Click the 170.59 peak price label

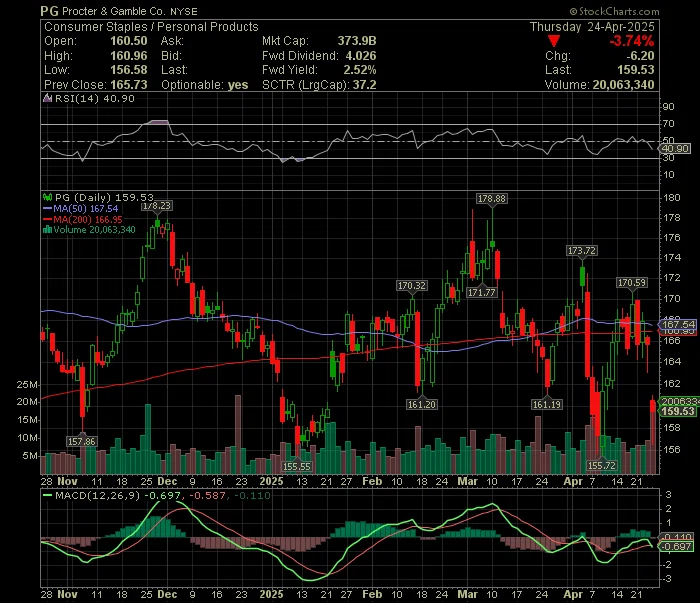[x=632, y=283]
